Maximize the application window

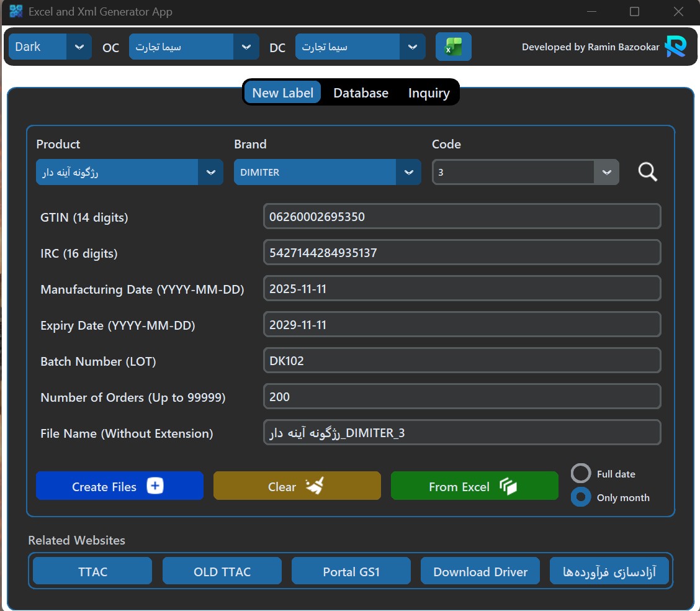(x=634, y=12)
